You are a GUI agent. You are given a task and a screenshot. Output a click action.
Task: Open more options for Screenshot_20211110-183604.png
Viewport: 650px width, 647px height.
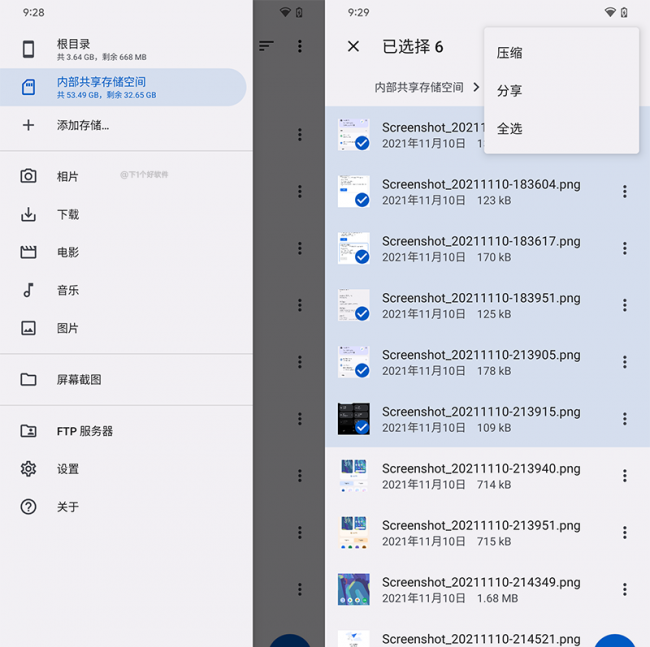coord(624,191)
